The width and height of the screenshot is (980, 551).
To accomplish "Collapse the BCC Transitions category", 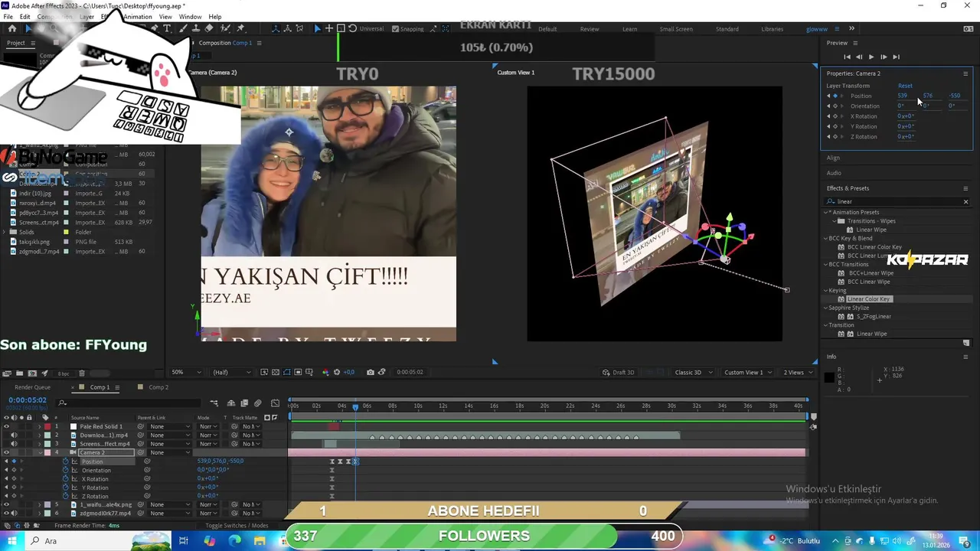I will point(826,265).
